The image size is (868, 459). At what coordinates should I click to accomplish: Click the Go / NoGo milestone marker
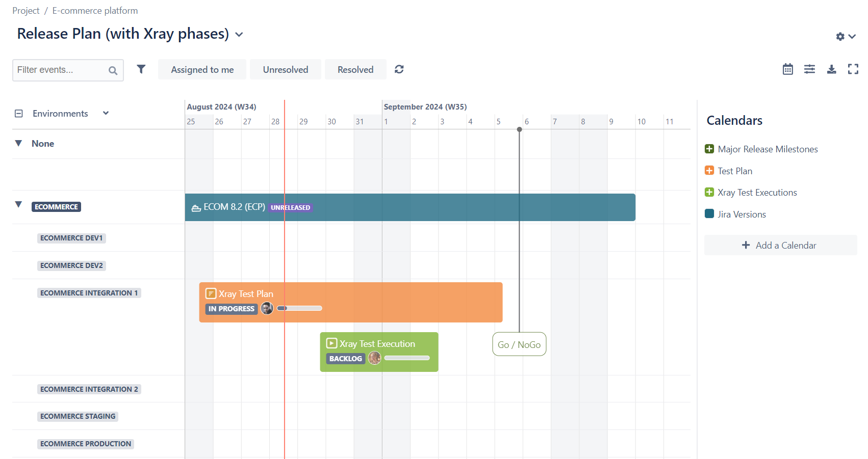519,344
